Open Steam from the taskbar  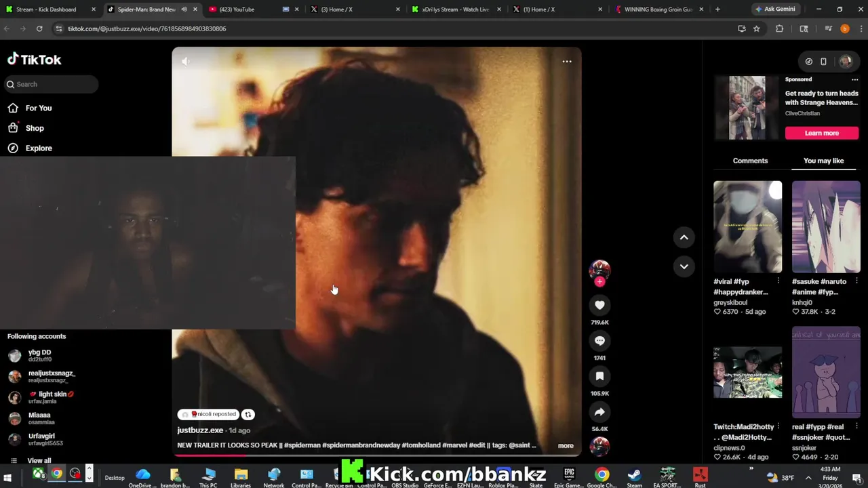pyautogui.click(x=634, y=476)
